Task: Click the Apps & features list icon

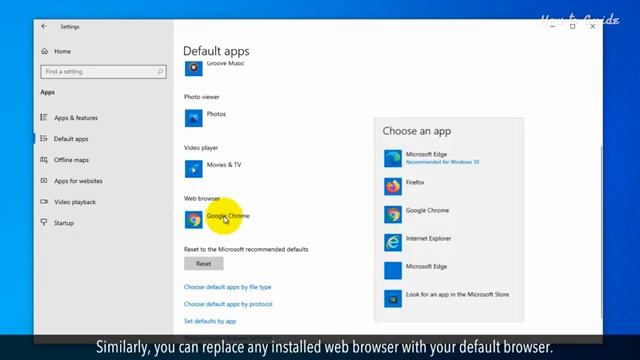Action: point(44,118)
